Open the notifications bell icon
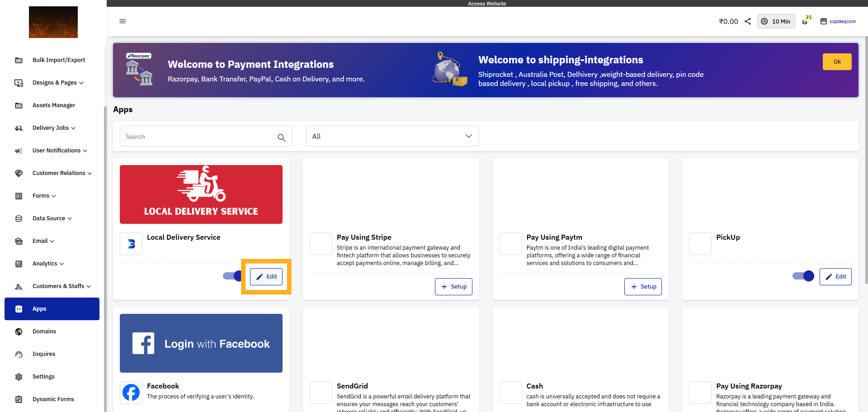Viewport: 868px width, 412px height. tap(805, 22)
